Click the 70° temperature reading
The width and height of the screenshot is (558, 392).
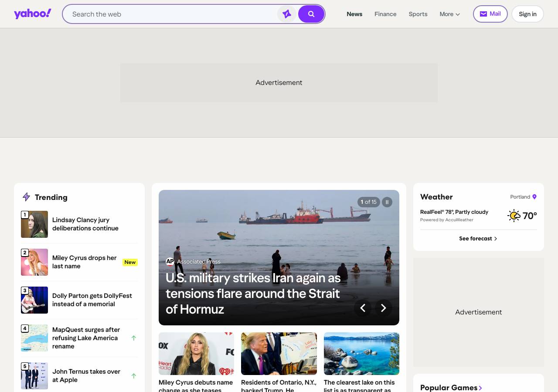click(530, 216)
